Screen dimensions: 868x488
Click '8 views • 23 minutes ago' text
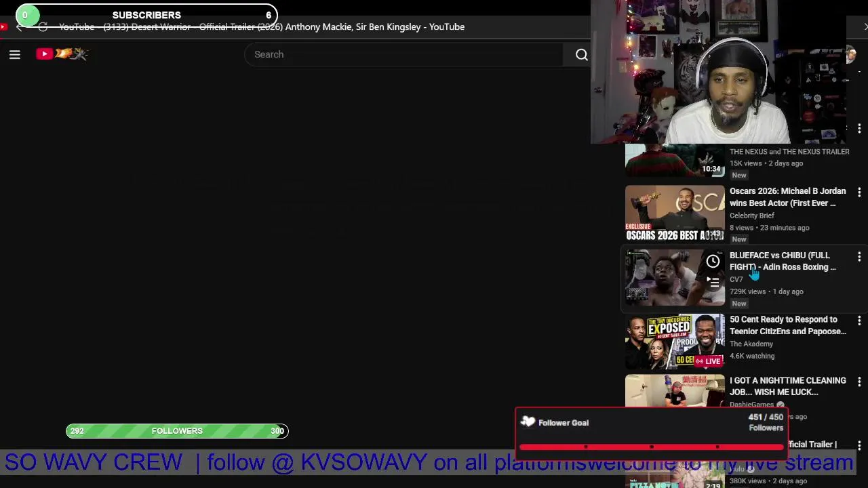(769, 228)
